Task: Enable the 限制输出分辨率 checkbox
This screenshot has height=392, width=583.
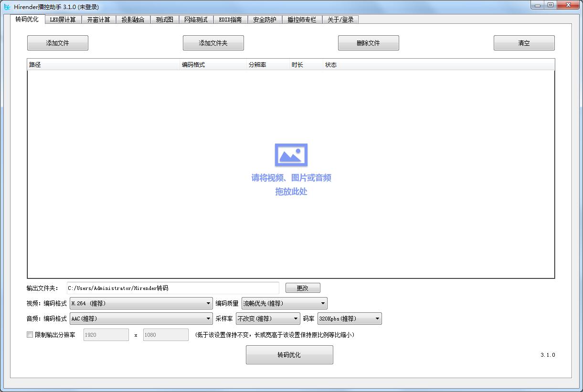Action: (30, 335)
